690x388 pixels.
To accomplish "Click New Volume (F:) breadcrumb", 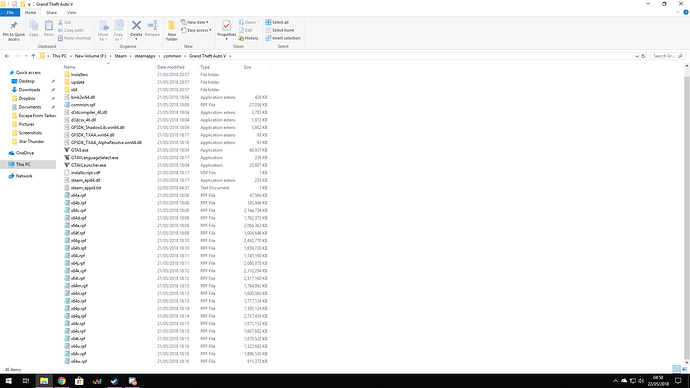I will click(91, 56).
